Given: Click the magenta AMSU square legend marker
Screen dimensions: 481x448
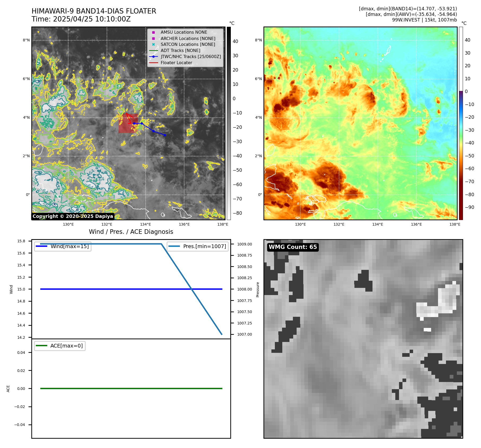Looking at the screenshot, I should point(153,32).
